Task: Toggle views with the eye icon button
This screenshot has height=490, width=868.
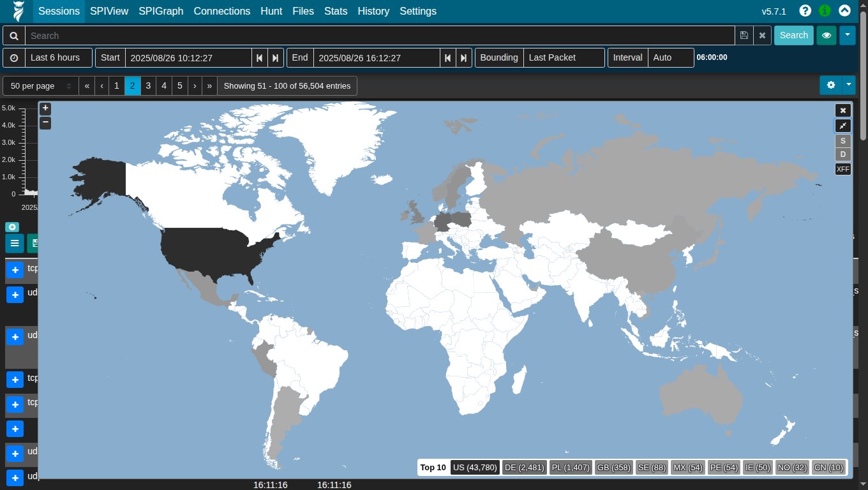Action: pyautogui.click(x=827, y=36)
